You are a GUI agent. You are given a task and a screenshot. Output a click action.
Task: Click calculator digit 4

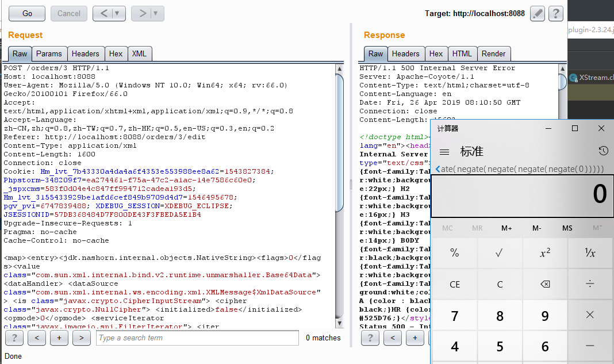(x=455, y=346)
